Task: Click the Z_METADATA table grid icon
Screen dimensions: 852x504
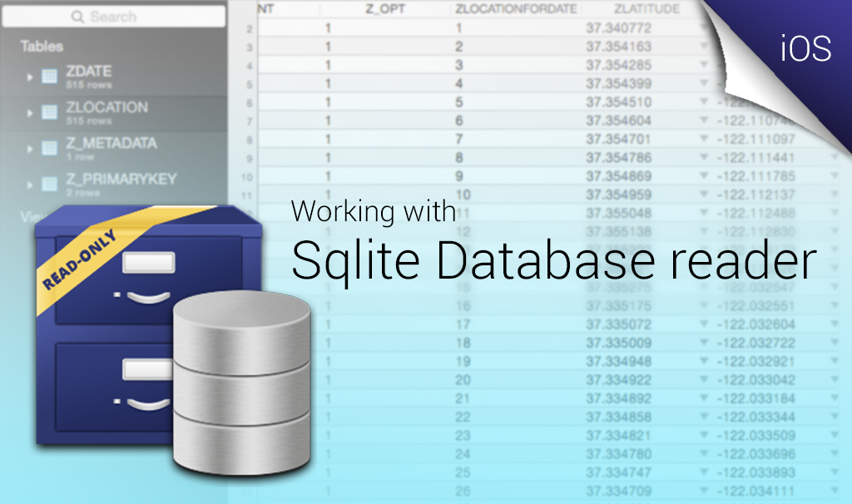Action: pyautogui.click(x=50, y=146)
